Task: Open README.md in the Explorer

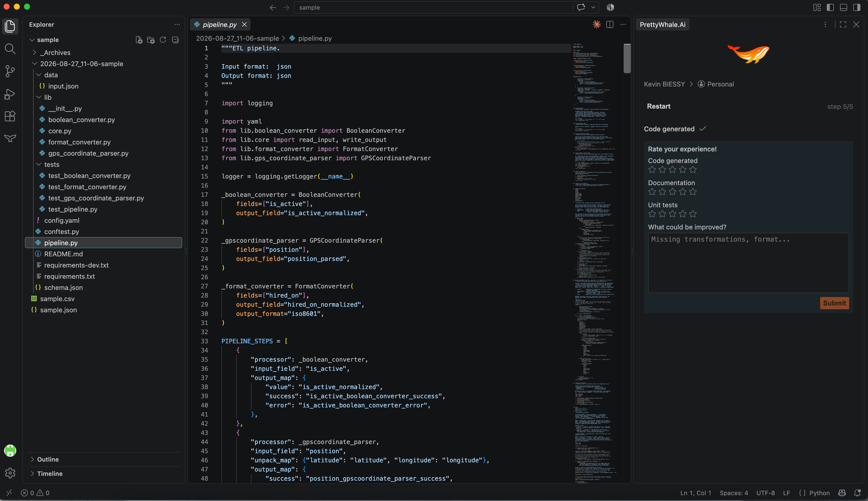Action: (63, 254)
